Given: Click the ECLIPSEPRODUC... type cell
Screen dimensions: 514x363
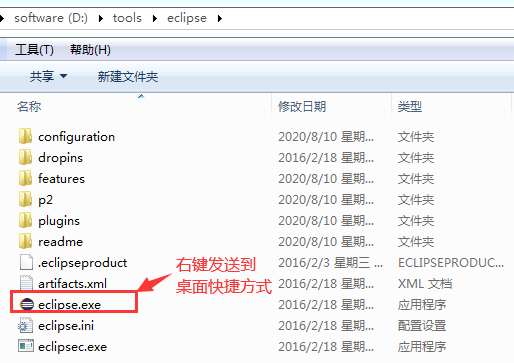Looking at the screenshot, I should (x=451, y=263).
